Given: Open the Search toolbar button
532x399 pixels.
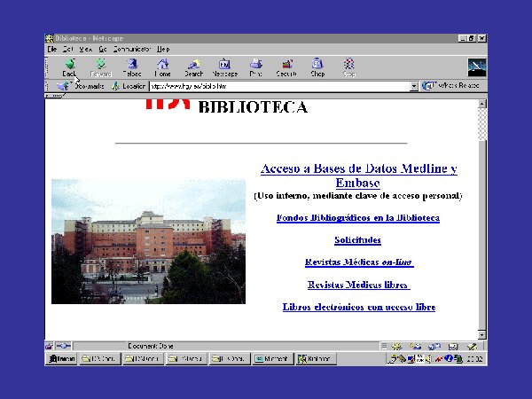Looking at the screenshot, I should tap(193, 67).
